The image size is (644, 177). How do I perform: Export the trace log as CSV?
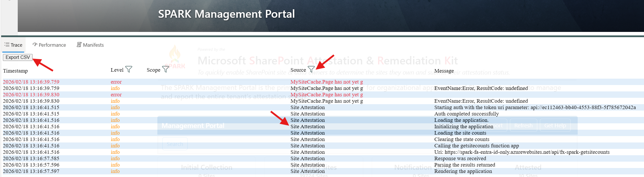click(x=18, y=57)
